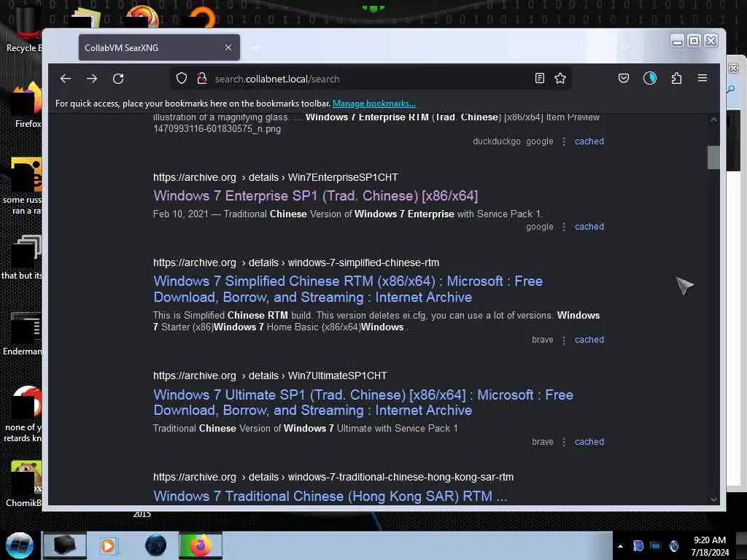Image resolution: width=747 pixels, height=560 pixels.
Task: Open cached link for Enterprise SP1 result
Action: (589, 227)
